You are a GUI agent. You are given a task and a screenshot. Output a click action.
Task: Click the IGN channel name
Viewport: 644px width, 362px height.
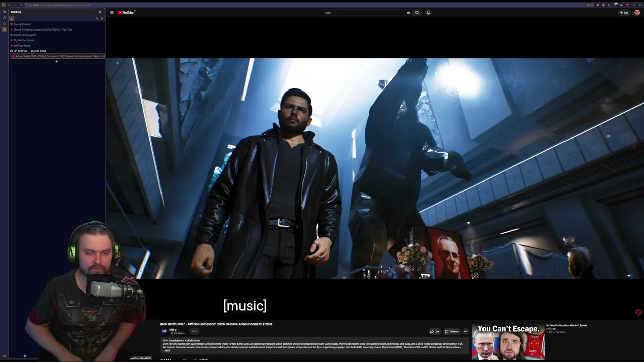point(172,330)
